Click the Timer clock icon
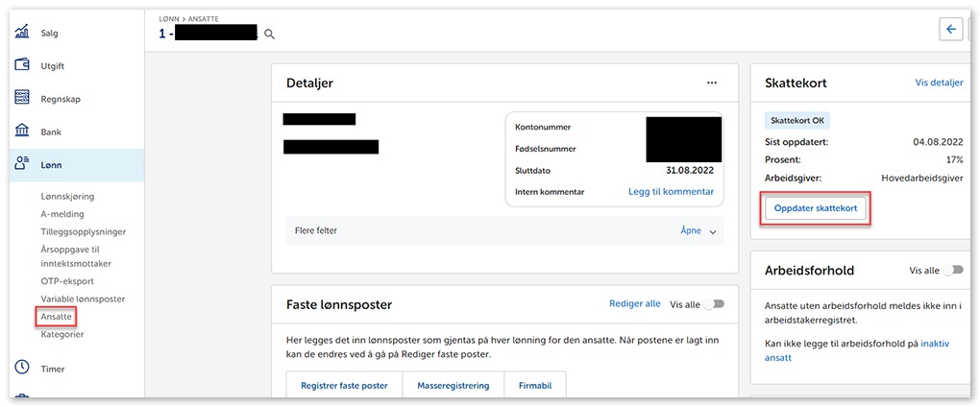The height and width of the screenshot is (407, 980). (22, 368)
